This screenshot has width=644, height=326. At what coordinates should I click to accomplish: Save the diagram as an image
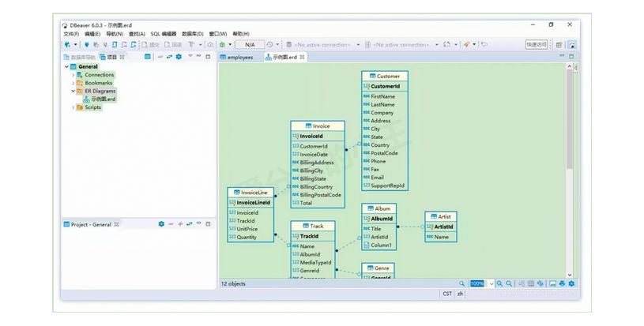click(552, 283)
